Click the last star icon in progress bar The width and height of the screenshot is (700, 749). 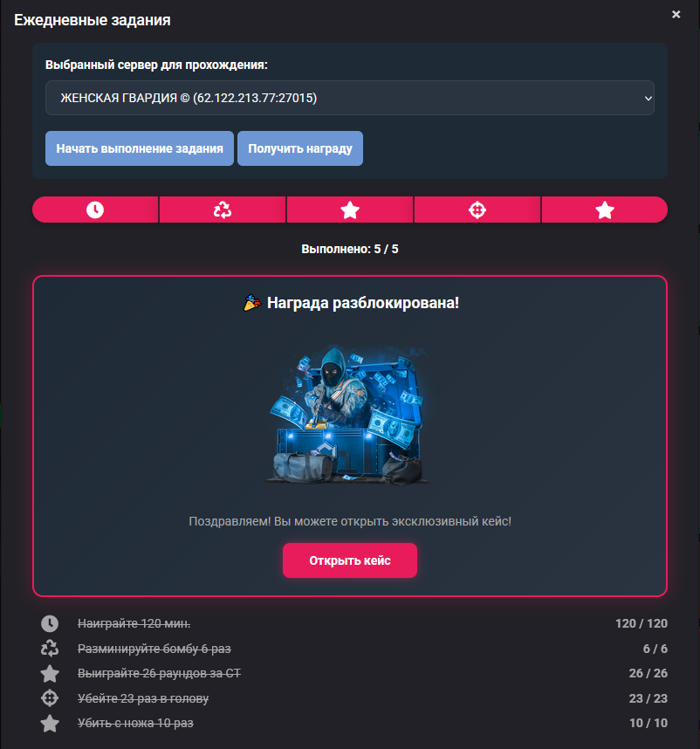point(605,210)
